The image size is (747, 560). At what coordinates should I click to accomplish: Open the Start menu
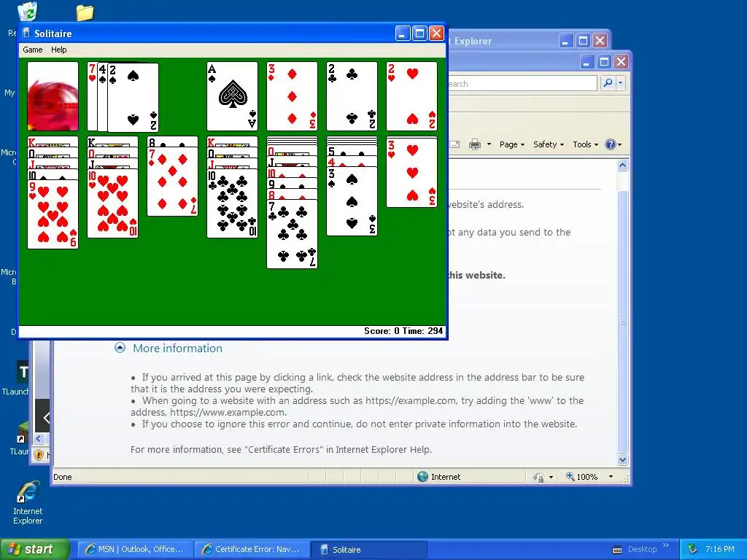34,549
